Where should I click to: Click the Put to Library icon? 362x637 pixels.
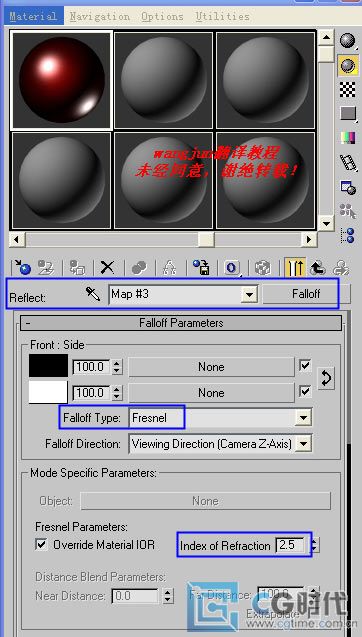point(201,268)
